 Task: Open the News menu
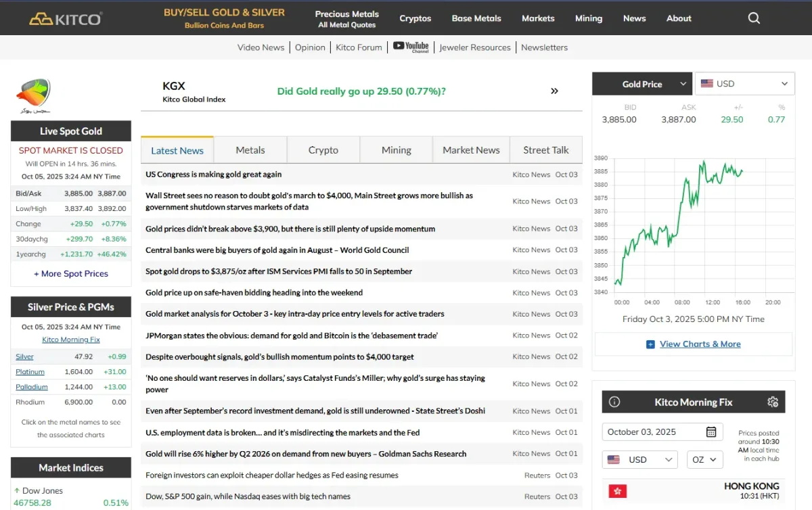(635, 18)
